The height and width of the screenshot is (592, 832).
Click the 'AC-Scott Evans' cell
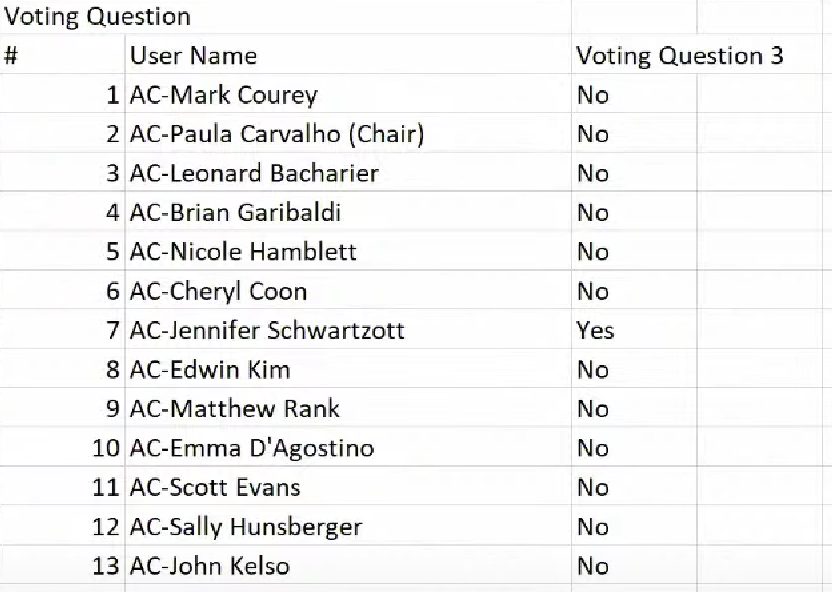[x=215, y=488]
